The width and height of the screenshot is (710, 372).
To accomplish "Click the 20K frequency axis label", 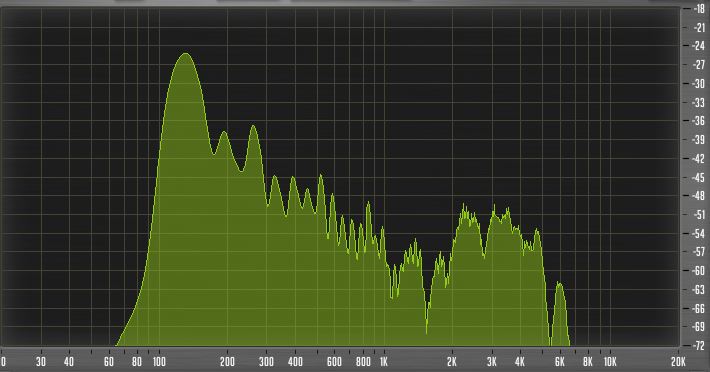I will pos(678,362).
